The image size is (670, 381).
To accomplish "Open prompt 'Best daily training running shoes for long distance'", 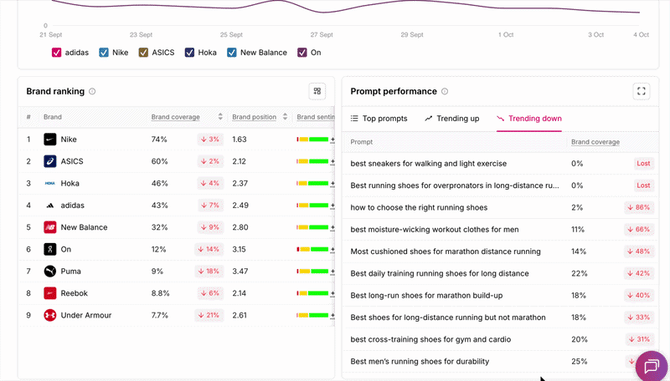I will (440, 273).
